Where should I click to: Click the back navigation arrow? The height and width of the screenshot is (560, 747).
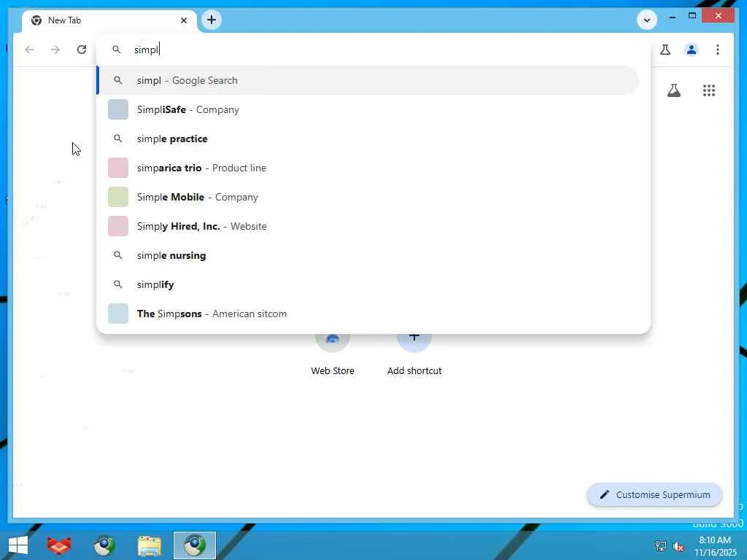(x=29, y=50)
